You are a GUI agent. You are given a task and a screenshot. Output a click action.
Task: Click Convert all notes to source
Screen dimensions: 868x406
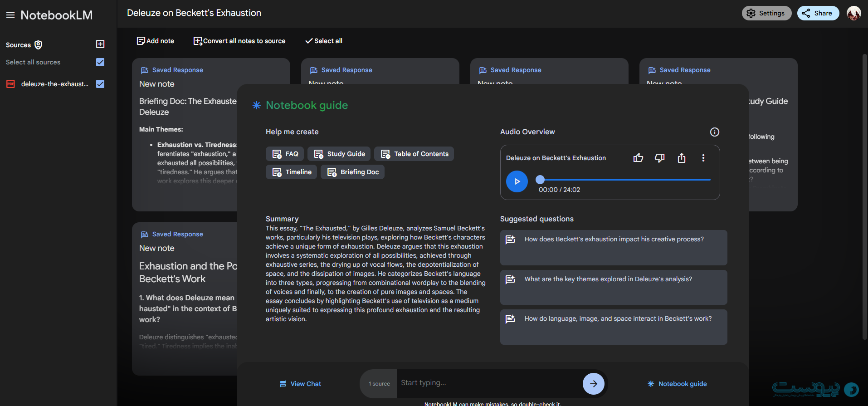coord(239,41)
